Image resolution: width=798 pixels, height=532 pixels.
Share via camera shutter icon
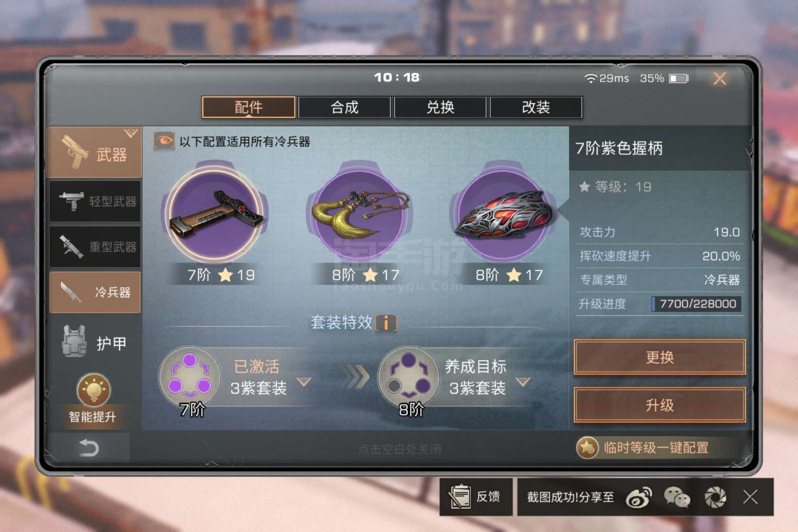[715, 497]
